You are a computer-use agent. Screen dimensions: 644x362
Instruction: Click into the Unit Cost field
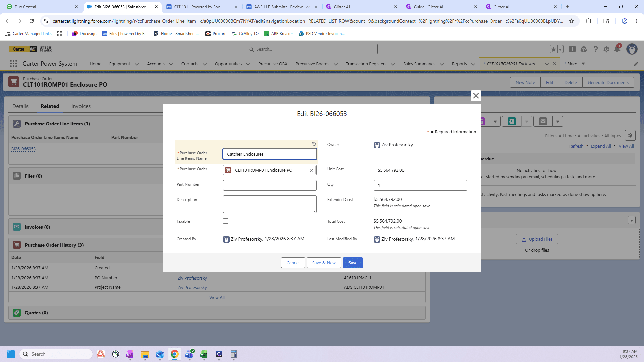[420, 170]
